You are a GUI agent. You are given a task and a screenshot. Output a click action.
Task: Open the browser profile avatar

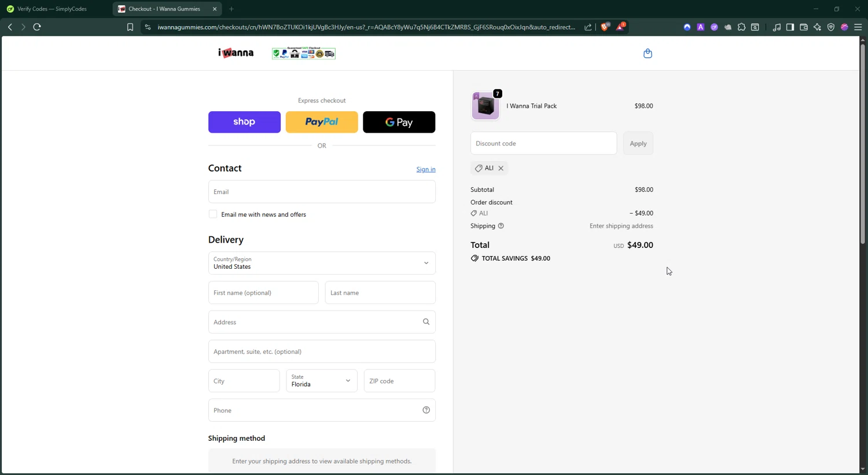tap(844, 27)
